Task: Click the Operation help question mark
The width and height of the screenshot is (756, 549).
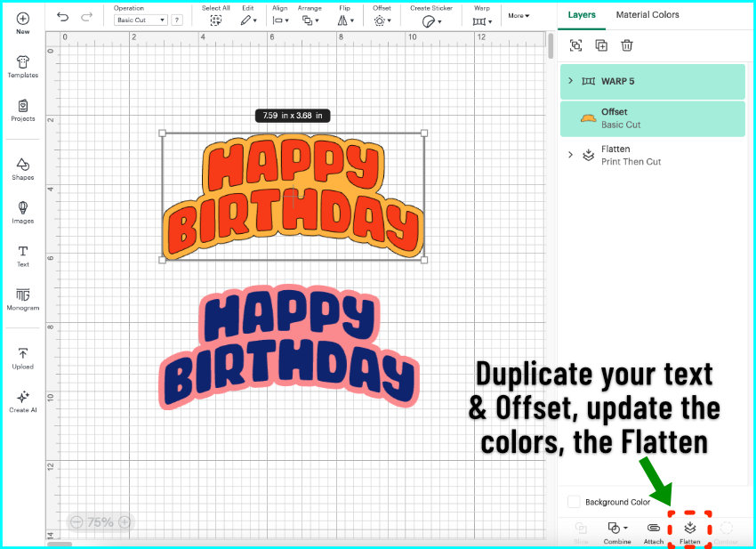Action: pos(177,20)
